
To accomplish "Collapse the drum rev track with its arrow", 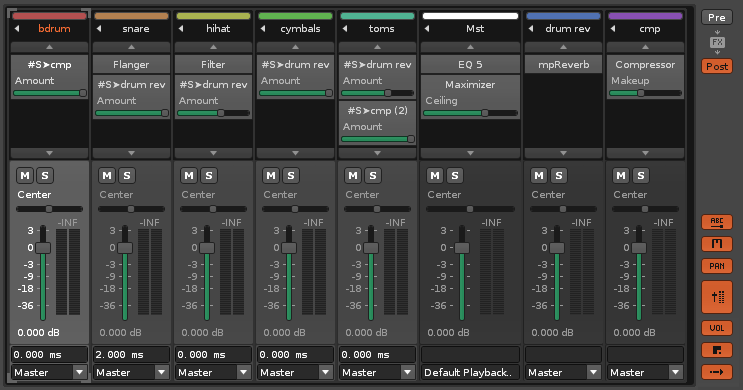I will click(x=531, y=29).
